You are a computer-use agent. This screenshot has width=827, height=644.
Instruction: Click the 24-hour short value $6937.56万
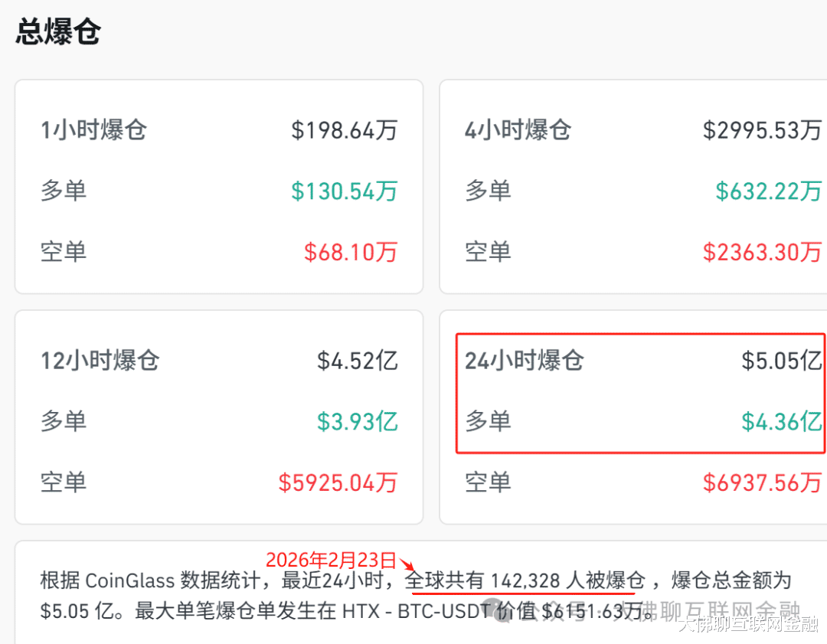coord(762,482)
